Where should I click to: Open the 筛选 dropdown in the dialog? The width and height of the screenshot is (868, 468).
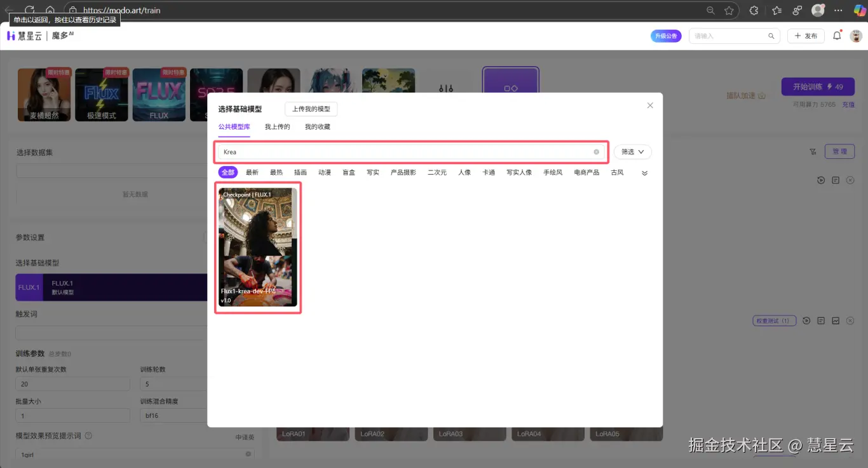coord(632,151)
